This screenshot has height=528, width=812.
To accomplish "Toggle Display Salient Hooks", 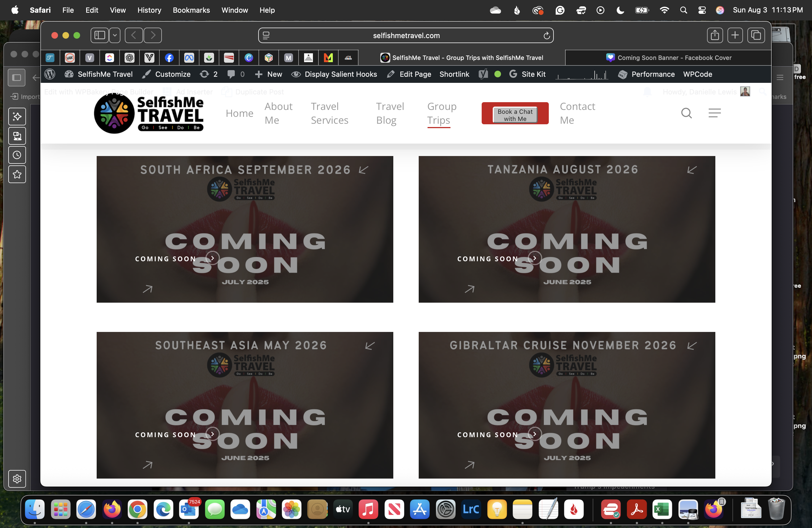I will [x=334, y=74].
